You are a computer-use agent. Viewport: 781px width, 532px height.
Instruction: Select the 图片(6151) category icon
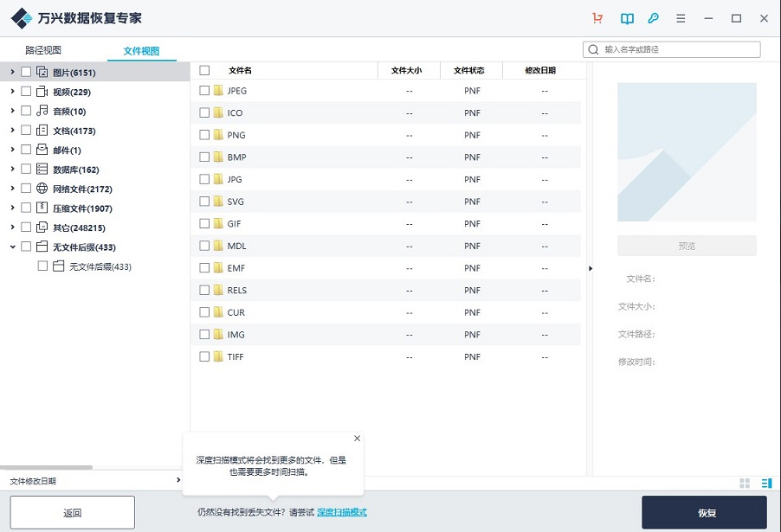[x=43, y=73]
